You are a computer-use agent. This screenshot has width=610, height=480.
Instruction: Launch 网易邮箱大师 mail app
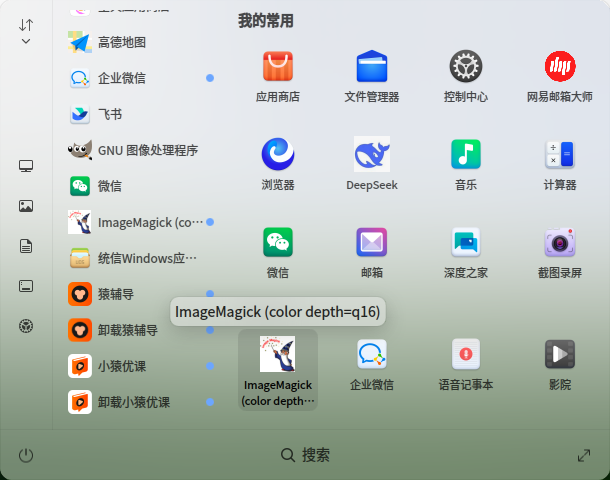coord(559,67)
